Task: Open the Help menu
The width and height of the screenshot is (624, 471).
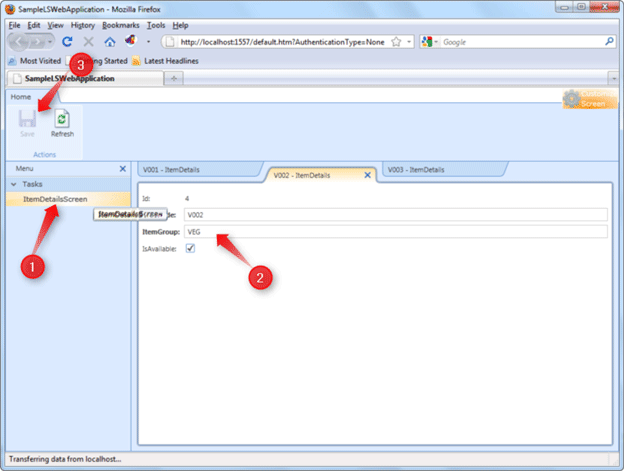Action: [180, 25]
